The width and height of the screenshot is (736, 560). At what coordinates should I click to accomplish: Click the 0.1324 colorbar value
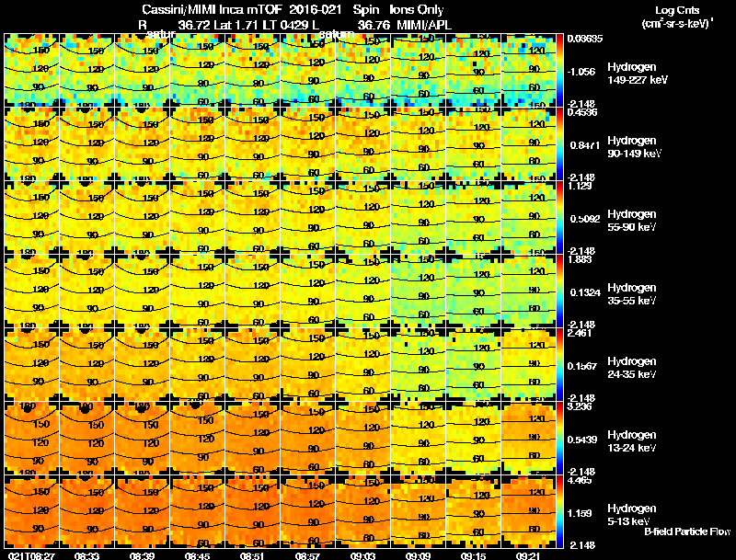(x=585, y=292)
